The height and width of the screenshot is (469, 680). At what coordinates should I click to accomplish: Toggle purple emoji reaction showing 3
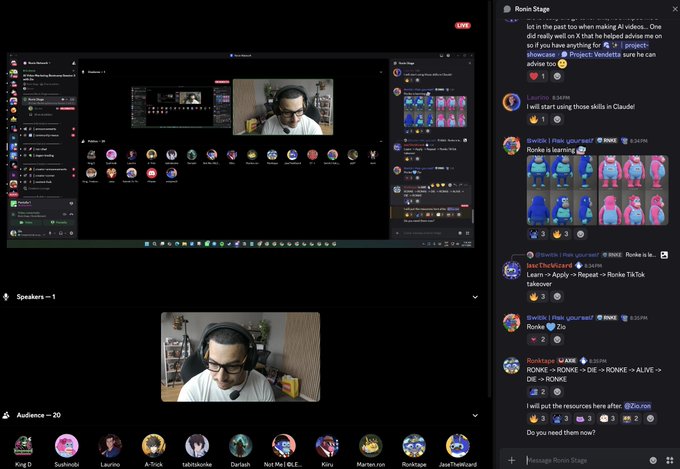tap(584, 419)
